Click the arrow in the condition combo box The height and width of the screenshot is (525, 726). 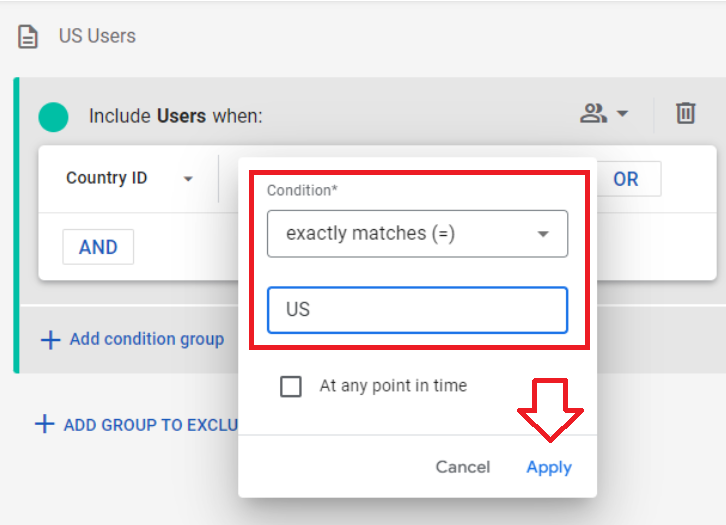coord(543,234)
